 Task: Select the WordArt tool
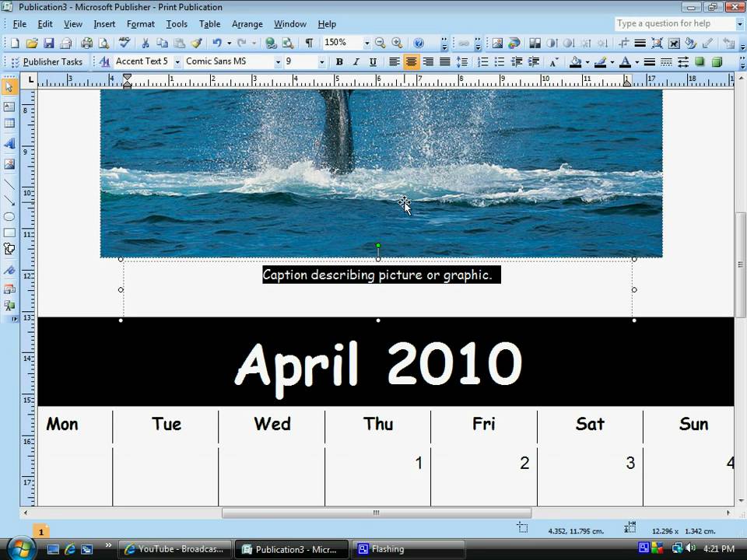(x=9, y=143)
